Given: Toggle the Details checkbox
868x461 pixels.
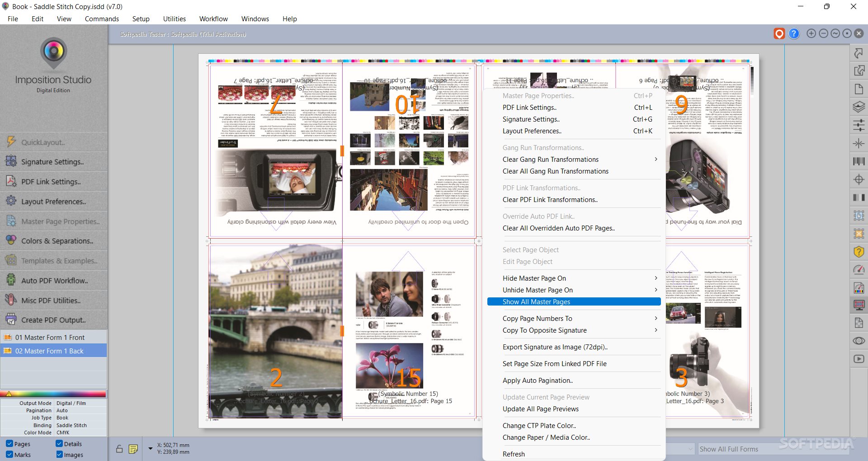Looking at the screenshot, I should coord(59,444).
